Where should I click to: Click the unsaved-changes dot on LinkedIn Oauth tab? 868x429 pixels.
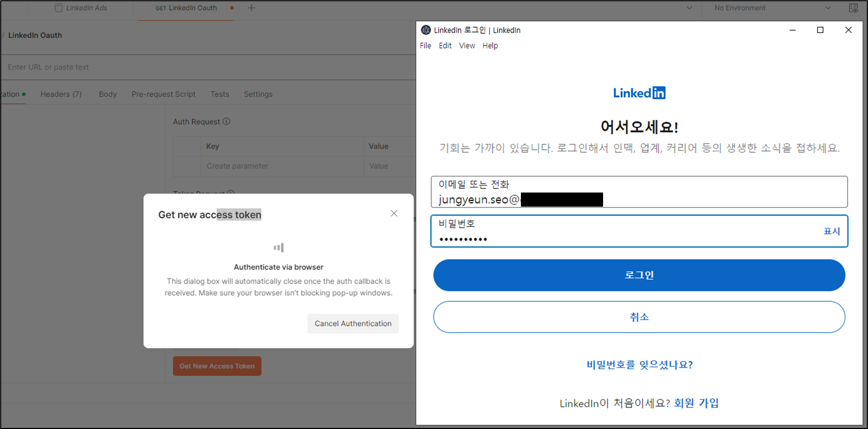(232, 8)
